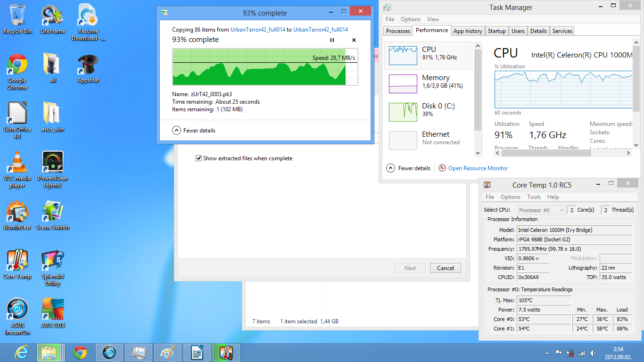Open the Core Temp Help menu

[x=553, y=197]
